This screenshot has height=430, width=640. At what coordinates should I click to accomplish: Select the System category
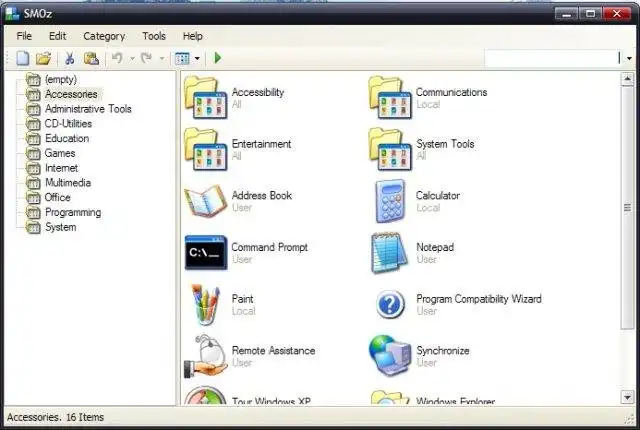click(60, 227)
